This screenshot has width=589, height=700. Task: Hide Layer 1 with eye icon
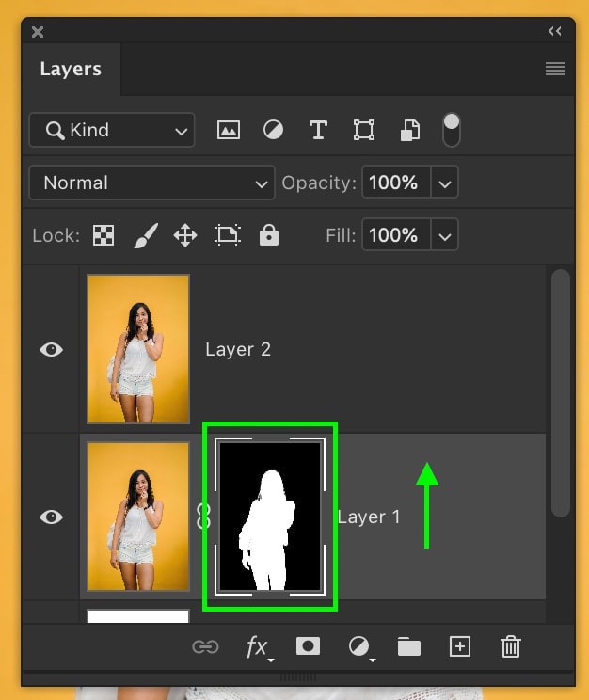click(51, 517)
